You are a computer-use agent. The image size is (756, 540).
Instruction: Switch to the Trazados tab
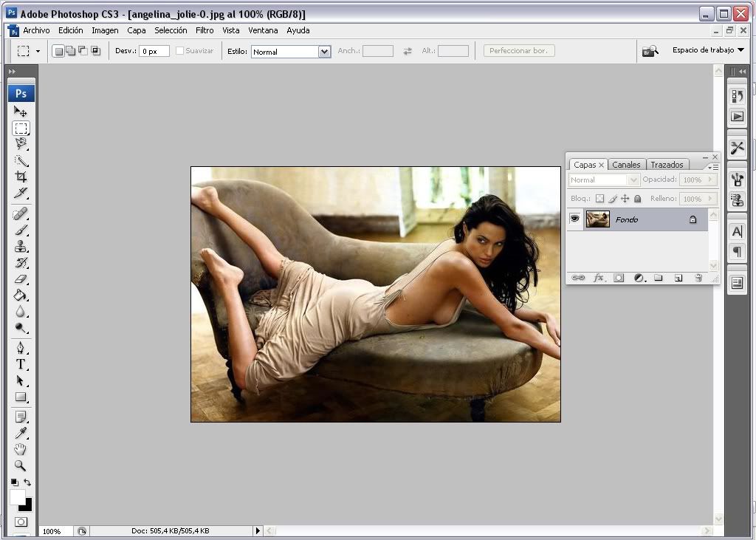(667, 165)
